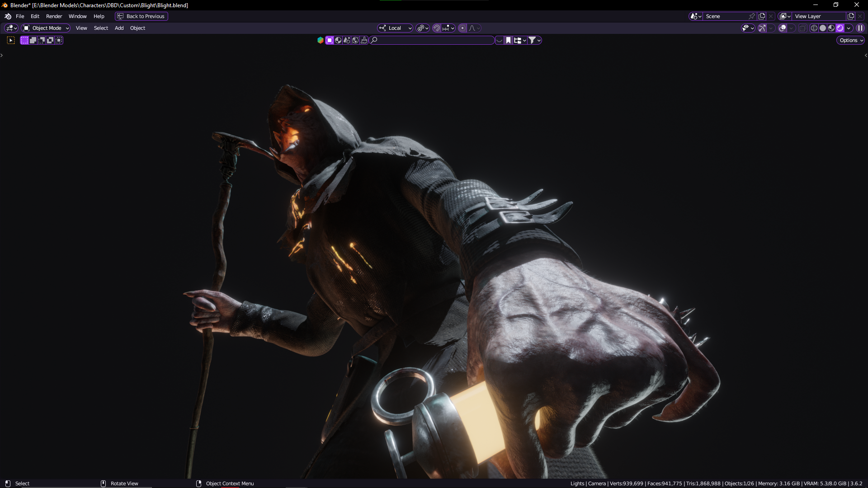
Task: Click Back to Previous button
Action: [142, 16]
